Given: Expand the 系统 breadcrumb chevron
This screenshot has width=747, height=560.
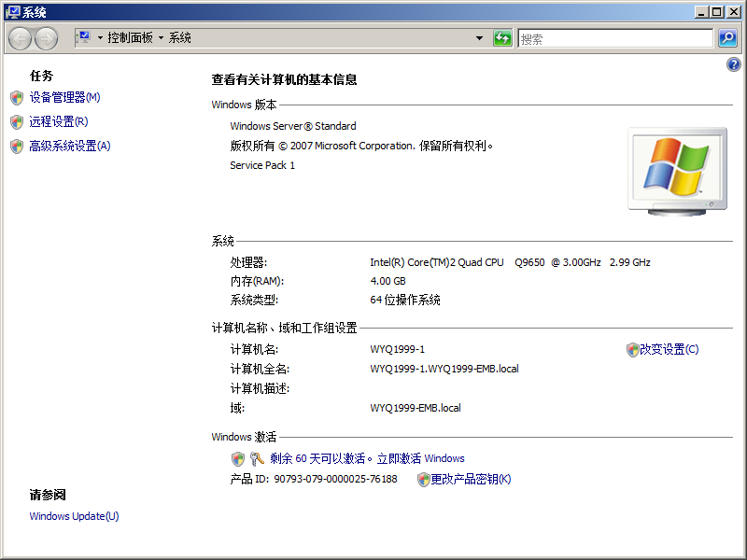Looking at the screenshot, I should pyautogui.click(x=198, y=38).
